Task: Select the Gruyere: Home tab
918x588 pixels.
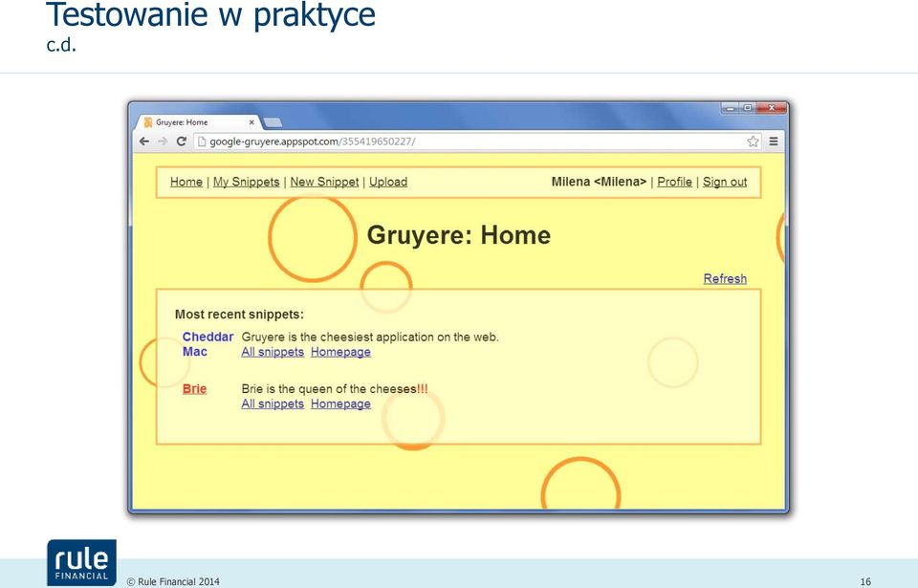Action: point(199,121)
